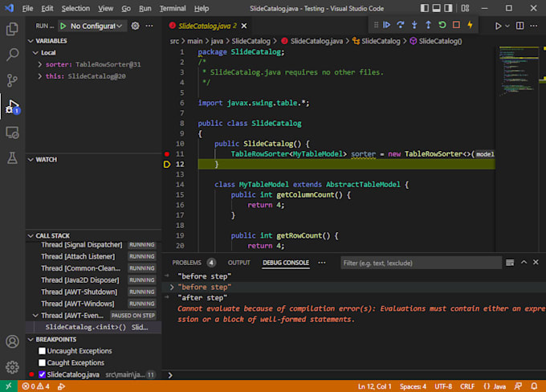The image size is (546, 392).
Task: Run Java file with editor play button
Action: click(499, 26)
